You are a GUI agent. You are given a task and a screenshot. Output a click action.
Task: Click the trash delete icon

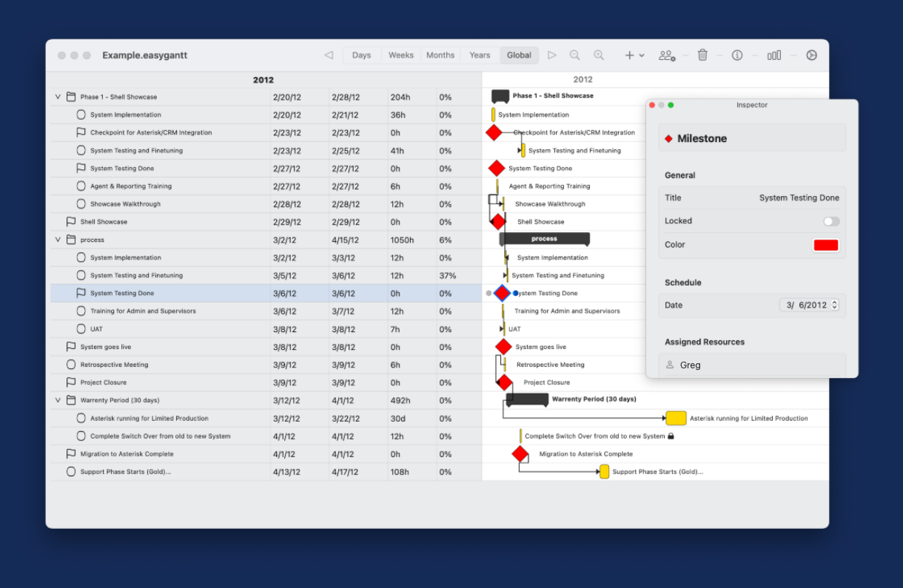(702, 55)
